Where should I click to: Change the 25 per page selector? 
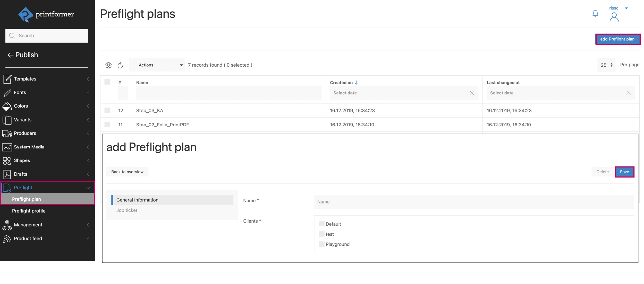click(606, 65)
